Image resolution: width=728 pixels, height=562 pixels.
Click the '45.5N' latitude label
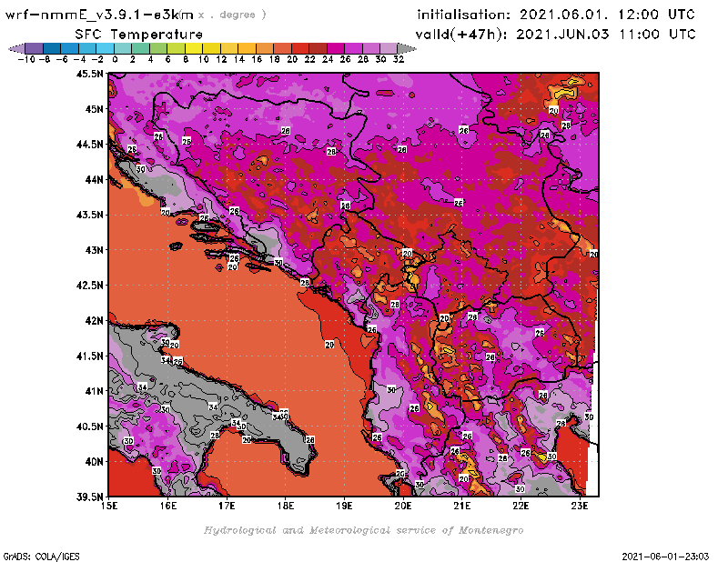[x=89, y=74]
